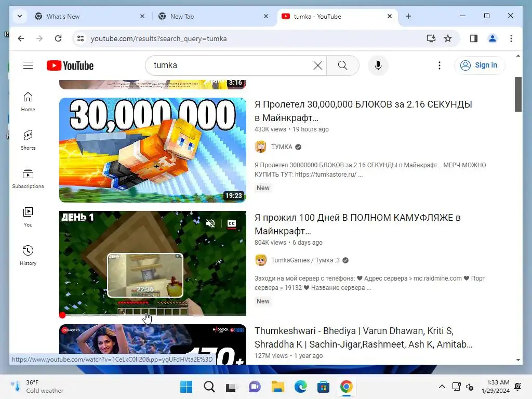Viewport: 532px width, 399px height.
Task: Install YouTube app icon in address bar
Action: [431, 38]
